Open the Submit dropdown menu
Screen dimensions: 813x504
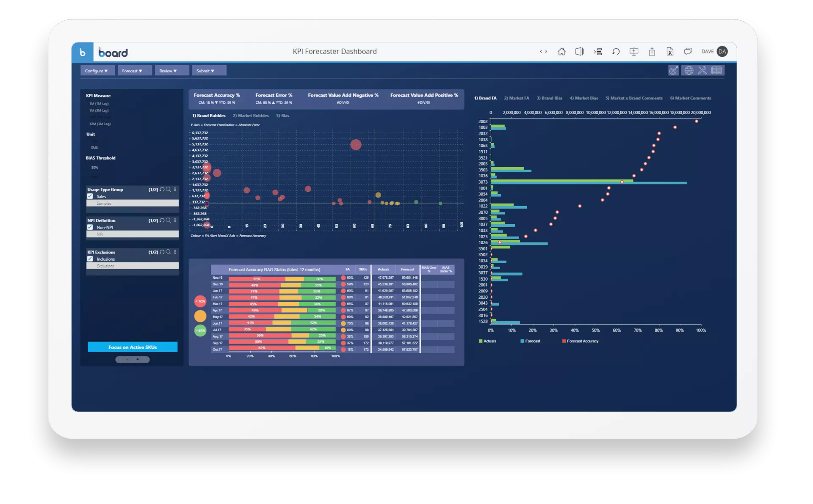tap(209, 71)
